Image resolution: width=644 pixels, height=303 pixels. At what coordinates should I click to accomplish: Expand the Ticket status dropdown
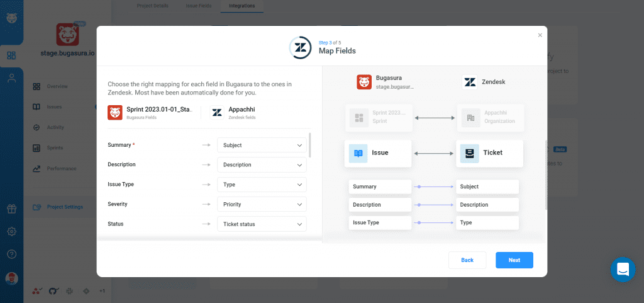tap(262, 224)
